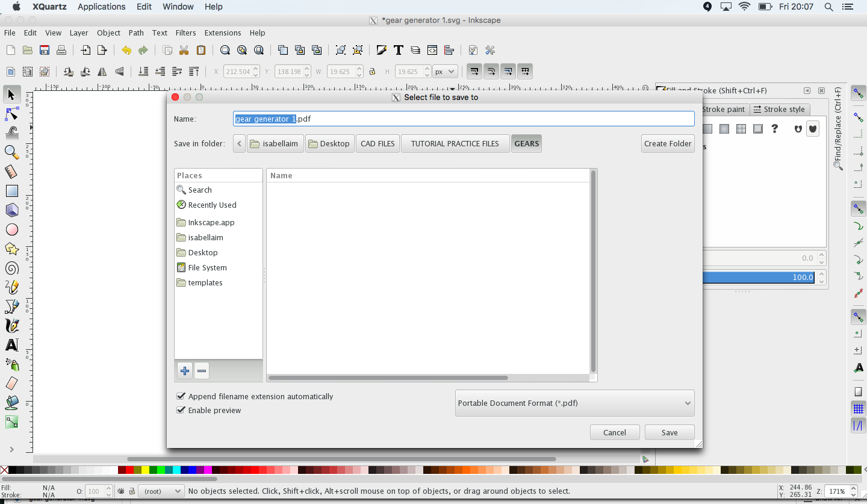Switch to the Stroke style tab
The height and width of the screenshot is (504, 867).
tap(779, 109)
